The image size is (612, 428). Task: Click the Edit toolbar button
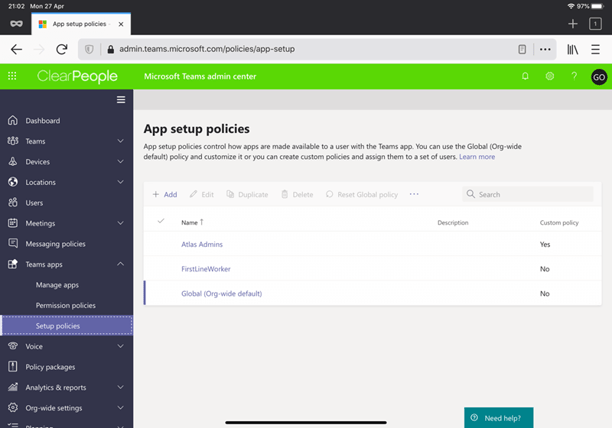coord(202,194)
